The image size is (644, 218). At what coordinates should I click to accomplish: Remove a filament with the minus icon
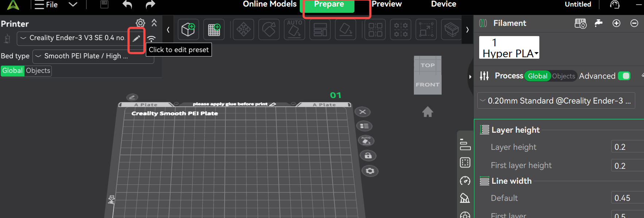click(x=634, y=23)
